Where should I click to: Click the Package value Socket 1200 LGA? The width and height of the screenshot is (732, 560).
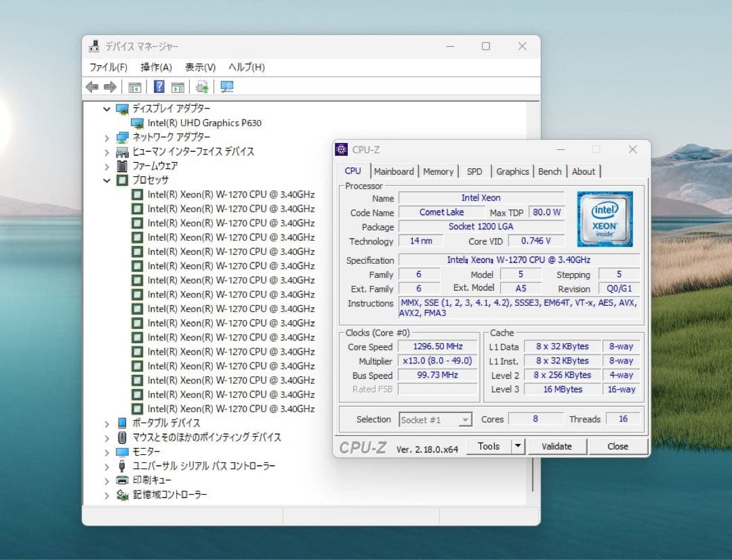click(x=481, y=226)
